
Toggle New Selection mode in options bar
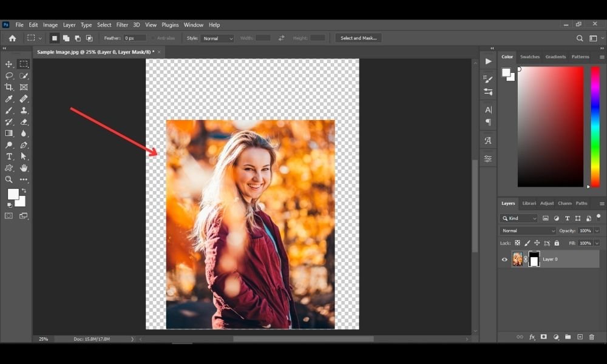coord(55,38)
